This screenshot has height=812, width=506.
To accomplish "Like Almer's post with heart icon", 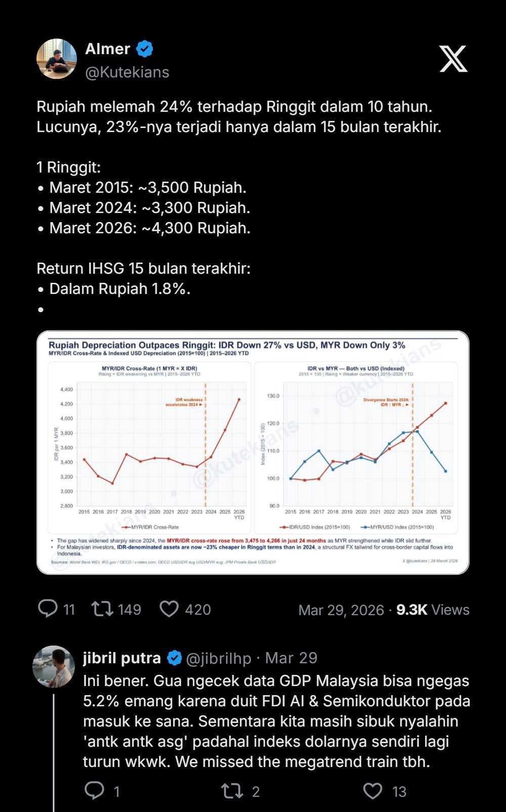I will click(169, 609).
